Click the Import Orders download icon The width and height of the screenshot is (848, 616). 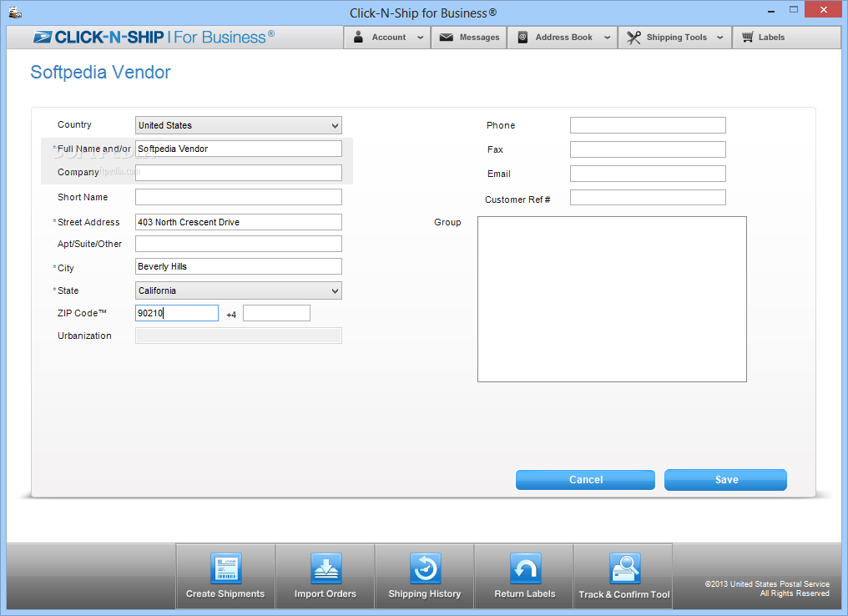coord(326,568)
